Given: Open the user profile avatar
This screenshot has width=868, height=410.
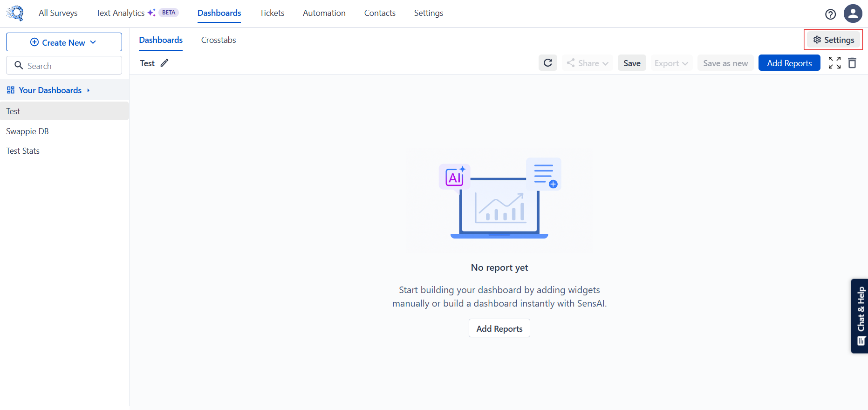Looking at the screenshot, I should coord(853,14).
